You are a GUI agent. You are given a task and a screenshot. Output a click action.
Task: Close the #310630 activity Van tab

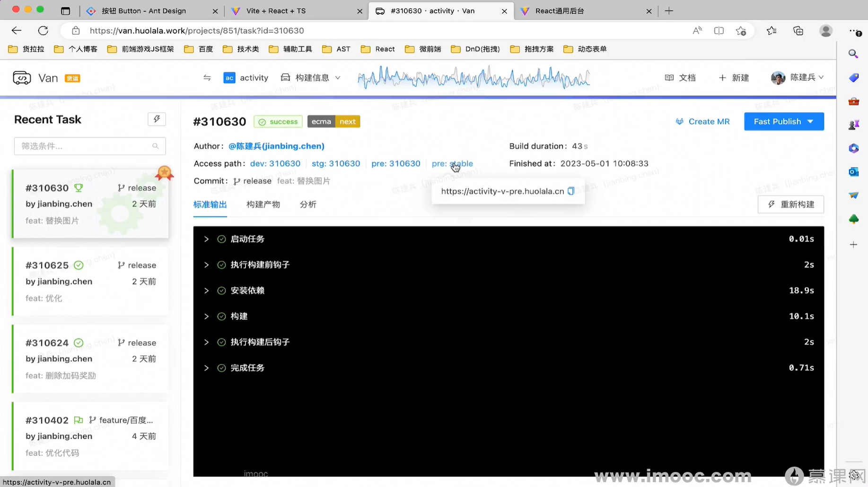504,11
